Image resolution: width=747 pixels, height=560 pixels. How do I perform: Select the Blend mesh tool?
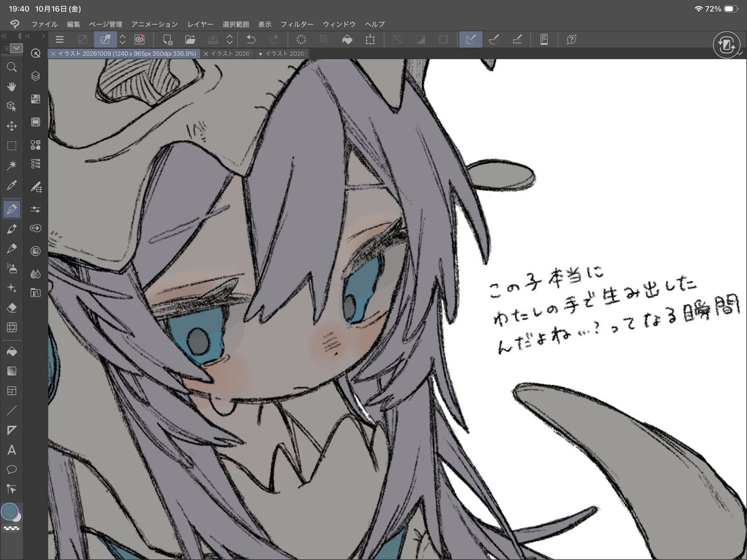click(11, 328)
